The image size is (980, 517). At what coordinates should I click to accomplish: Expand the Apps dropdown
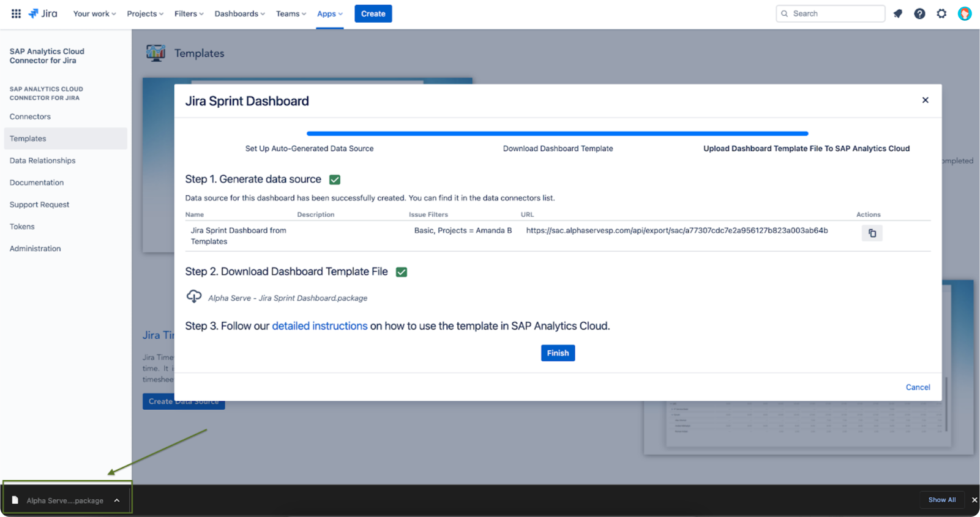[x=329, y=13]
